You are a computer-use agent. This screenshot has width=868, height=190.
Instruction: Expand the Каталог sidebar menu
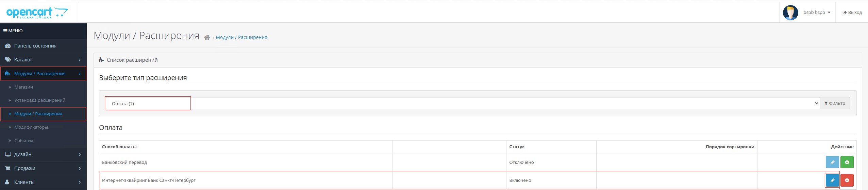(43, 60)
